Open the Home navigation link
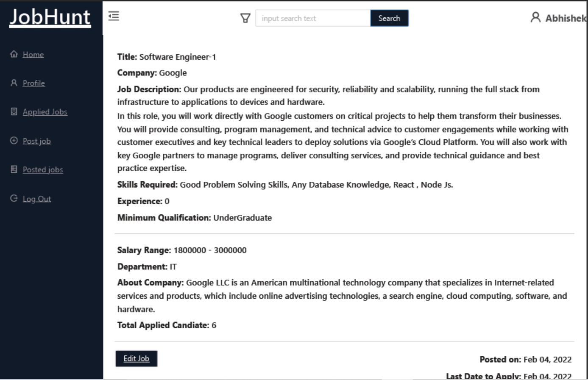This screenshot has height=380, width=588. pyautogui.click(x=33, y=54)
